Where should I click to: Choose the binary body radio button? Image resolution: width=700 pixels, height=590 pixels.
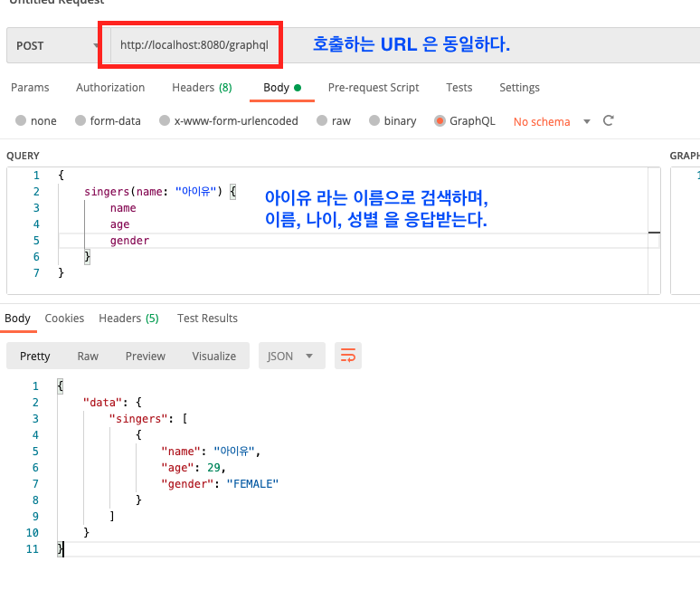point(374,120)
